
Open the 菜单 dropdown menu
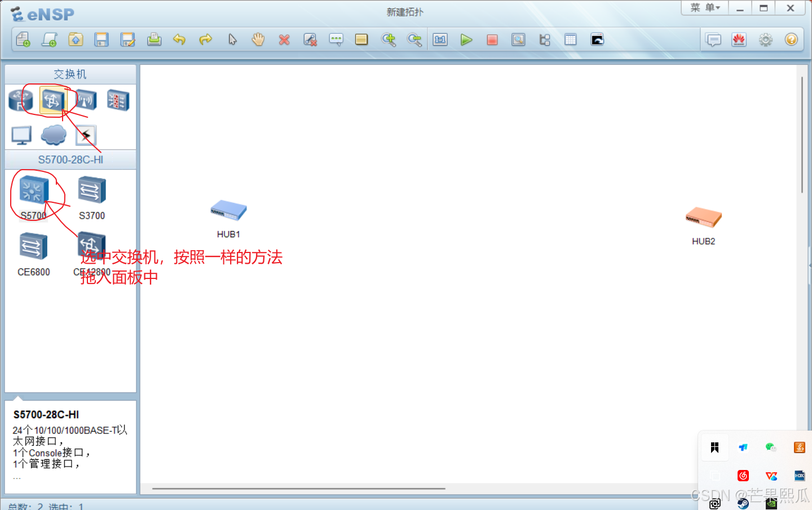pyautogui.click(x=705, y=8)
